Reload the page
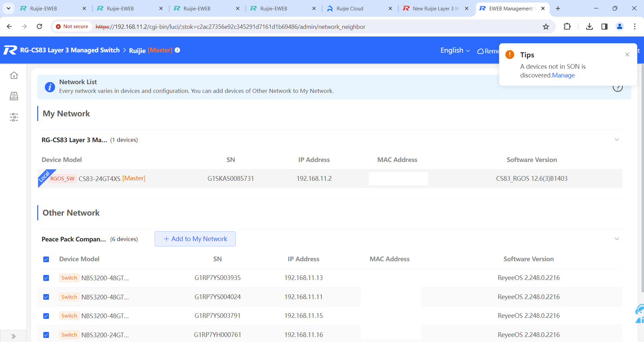 coord(39,26)
